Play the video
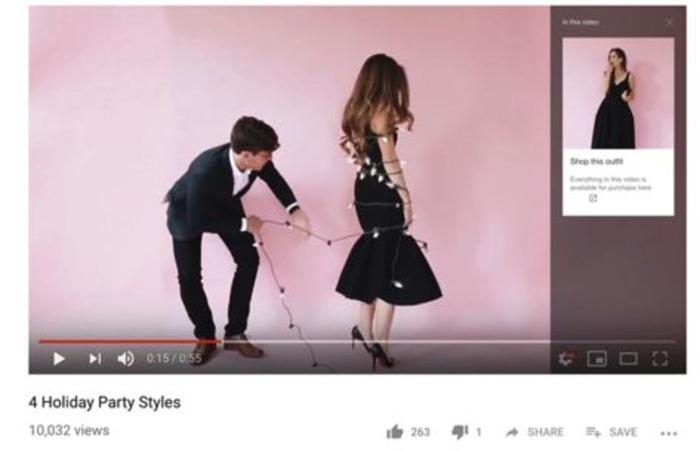Viewport: 700px width, 450px height. (x=58, y=358)
